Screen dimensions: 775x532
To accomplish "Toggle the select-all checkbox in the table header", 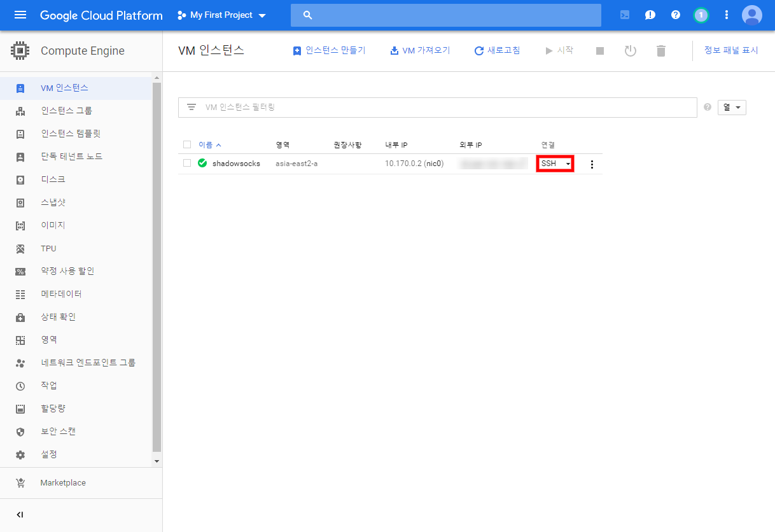I will [x=186, y=144].
